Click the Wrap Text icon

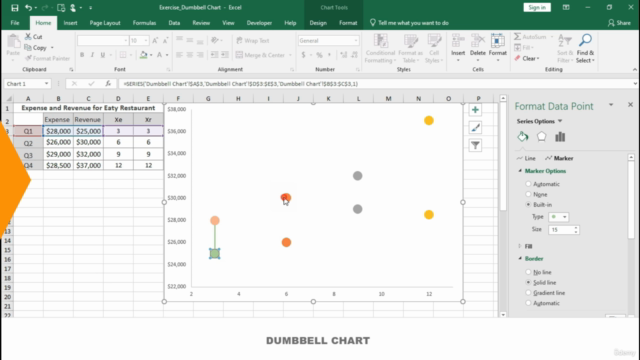(240, 40)
